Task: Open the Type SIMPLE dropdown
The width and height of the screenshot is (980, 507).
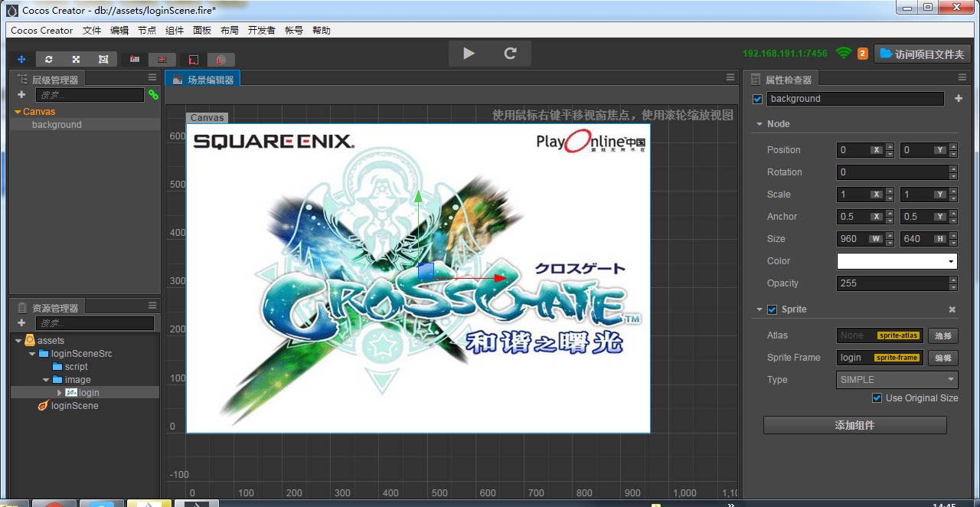Action: [x=897, y=380]
